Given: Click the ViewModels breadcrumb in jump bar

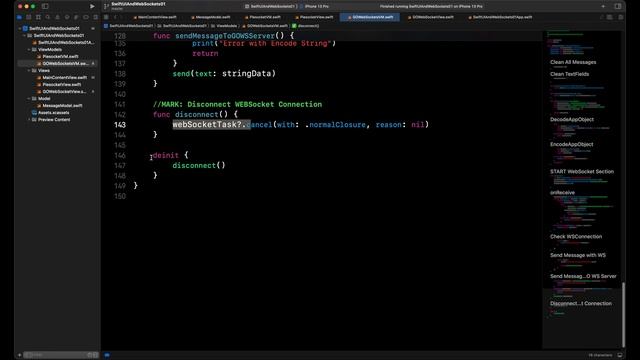Looking at the screenshot, I should [224, 26].
